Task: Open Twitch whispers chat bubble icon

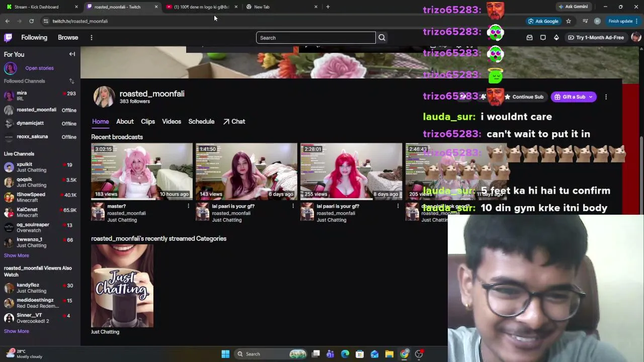Action: point(543,38)
